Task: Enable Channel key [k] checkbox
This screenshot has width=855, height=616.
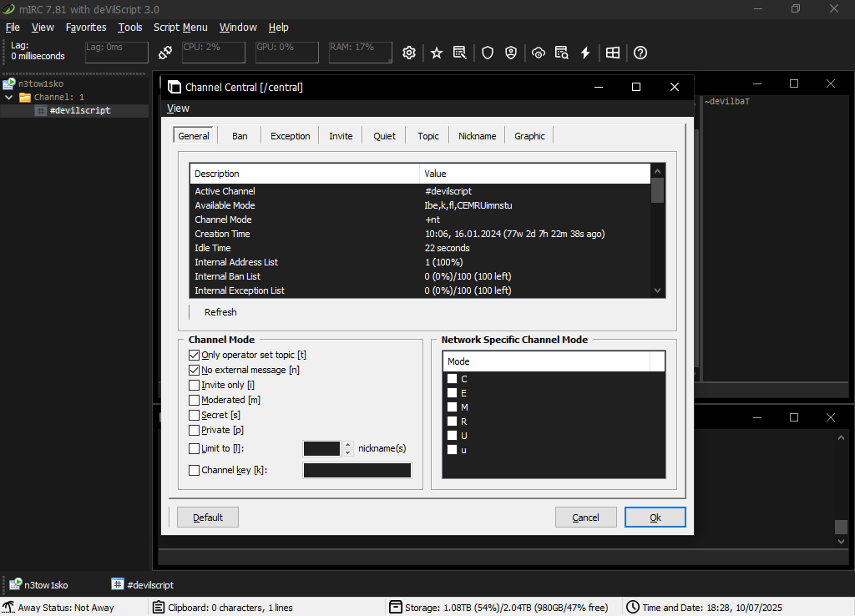Action: click(194, 470)
